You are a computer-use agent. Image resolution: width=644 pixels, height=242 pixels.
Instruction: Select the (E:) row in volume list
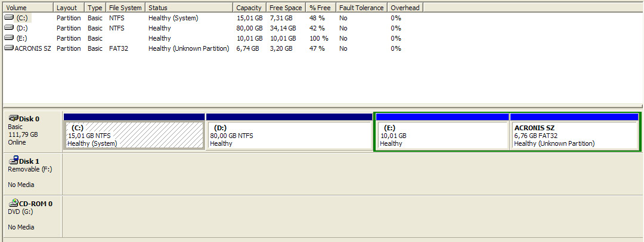pyautogui.click(x=213, y=38)
